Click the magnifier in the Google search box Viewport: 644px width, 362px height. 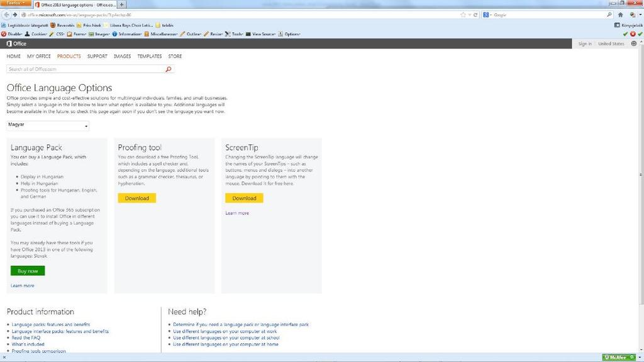click(609, 15)
